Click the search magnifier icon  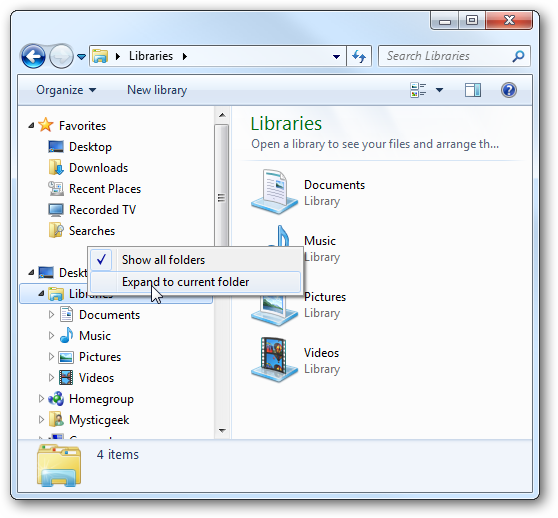518,56
